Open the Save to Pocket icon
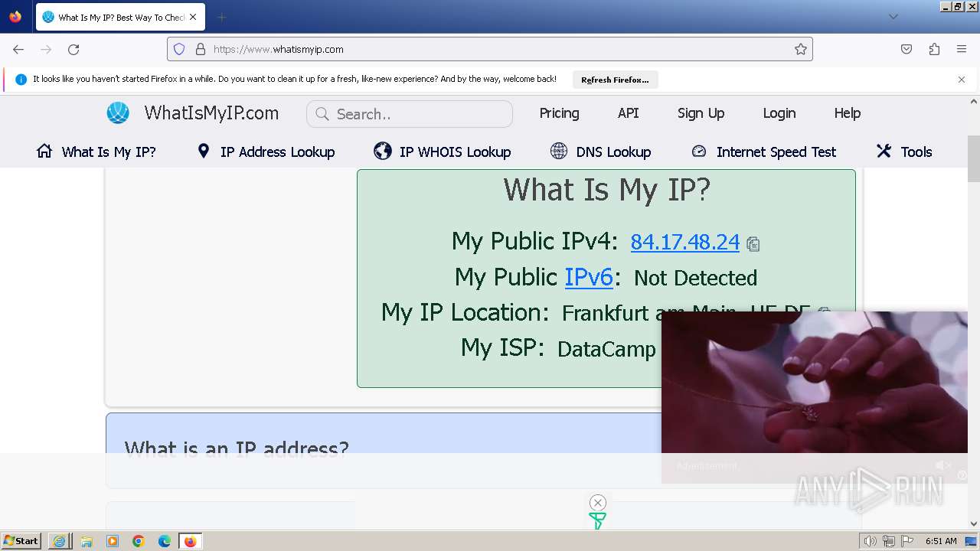Image resolution: width=980 pixels, height=551 pixels. 906,49
